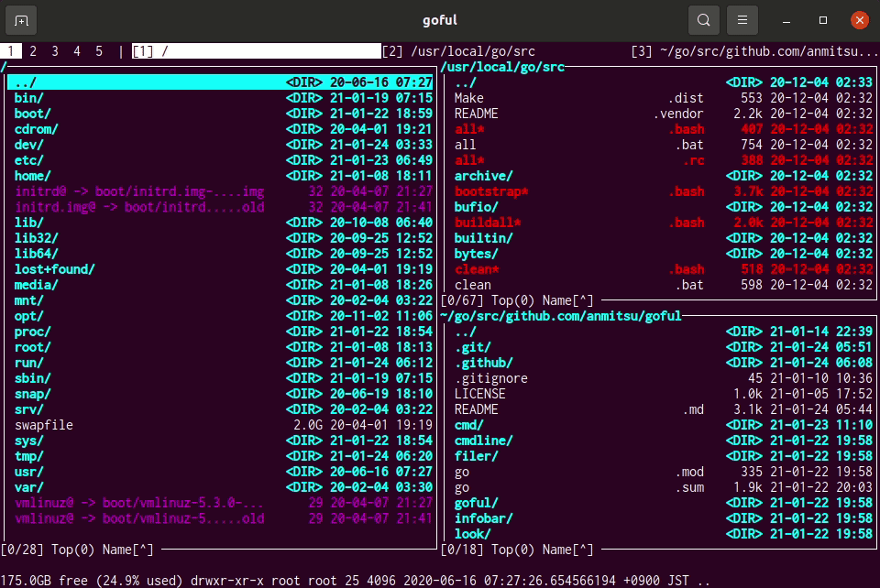Open the hamburger menu

[x=742, y=21]
